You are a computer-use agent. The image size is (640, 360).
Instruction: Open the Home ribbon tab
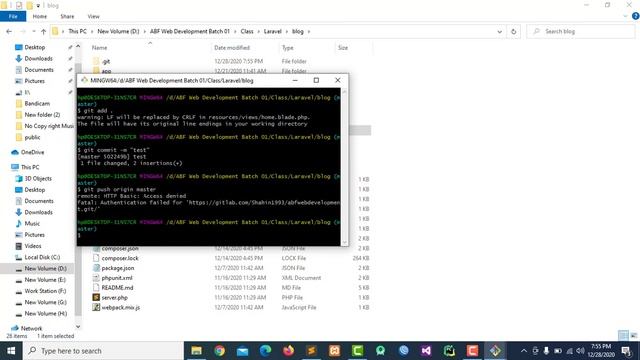(40, 16)
